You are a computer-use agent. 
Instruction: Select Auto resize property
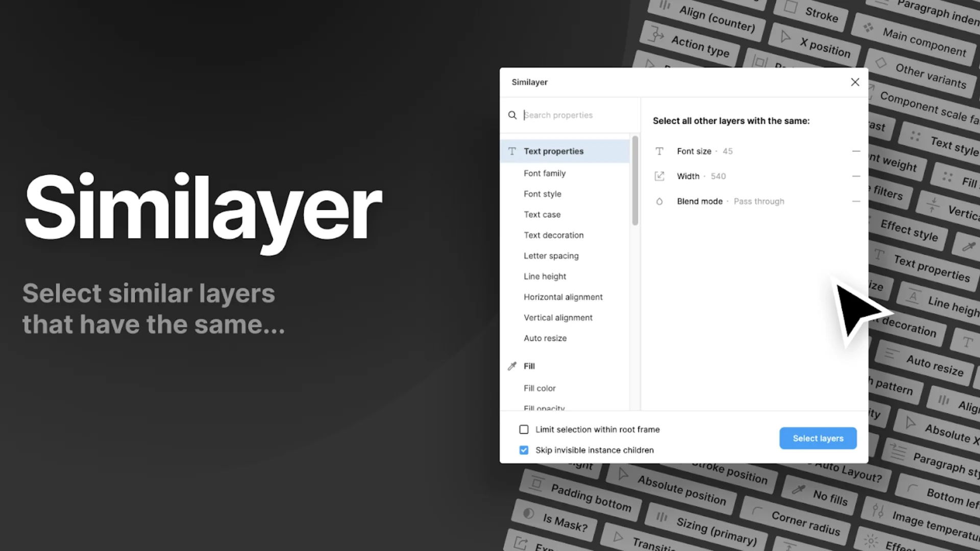(x=545, y=338)
